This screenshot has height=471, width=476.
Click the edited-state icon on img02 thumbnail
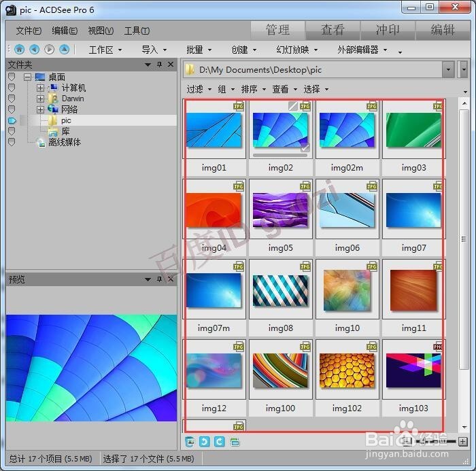click(292, 106)
